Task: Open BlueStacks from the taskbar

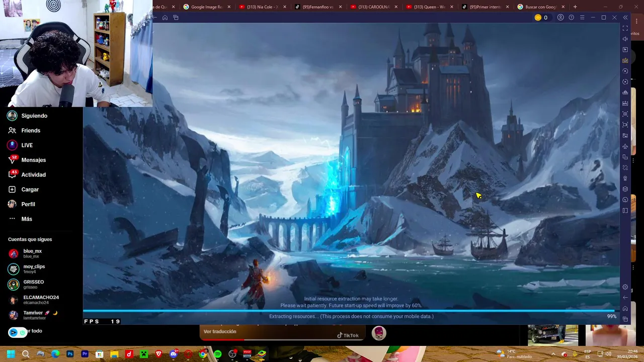Action: click(262, 354)
